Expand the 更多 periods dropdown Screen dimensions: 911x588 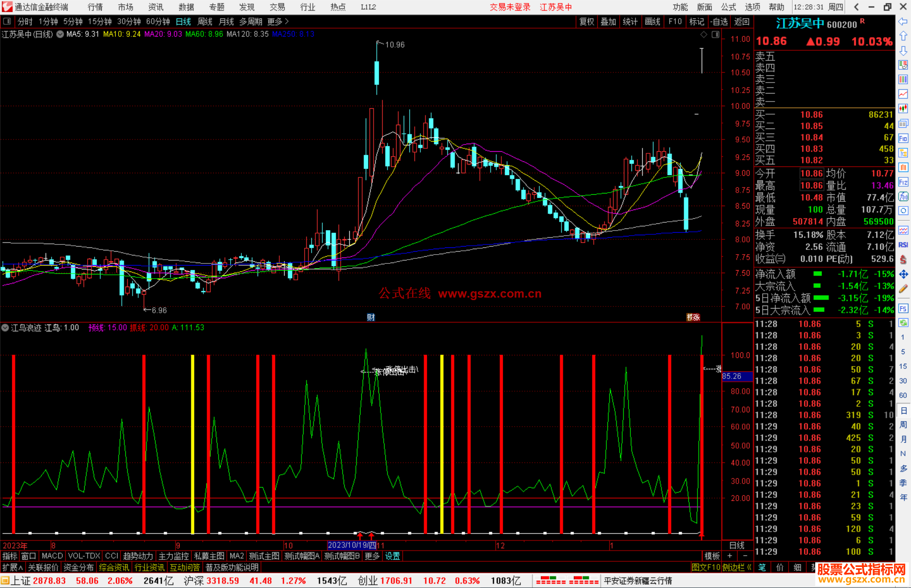278,21
